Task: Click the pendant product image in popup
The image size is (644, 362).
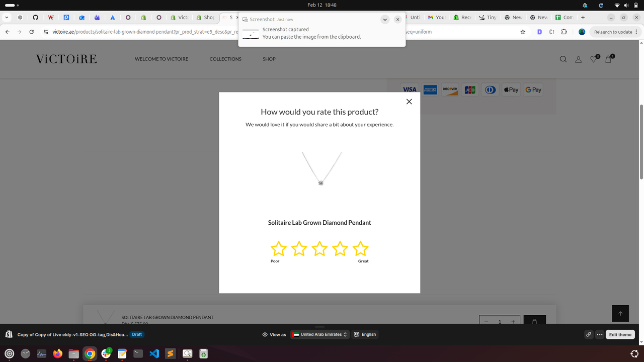Action: (x=321, y=168)
